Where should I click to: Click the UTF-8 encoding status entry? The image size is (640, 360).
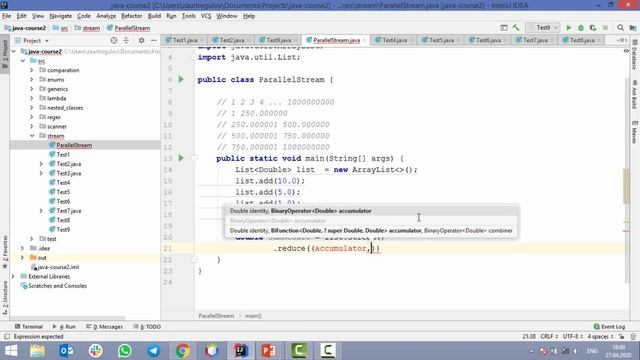573,337
